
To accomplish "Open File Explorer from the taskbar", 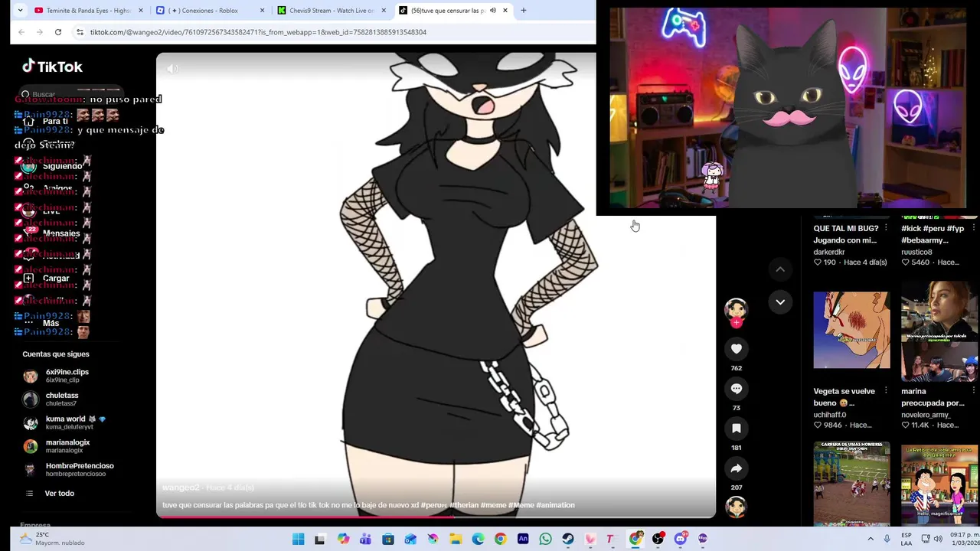I will click(x=456, y=539).
